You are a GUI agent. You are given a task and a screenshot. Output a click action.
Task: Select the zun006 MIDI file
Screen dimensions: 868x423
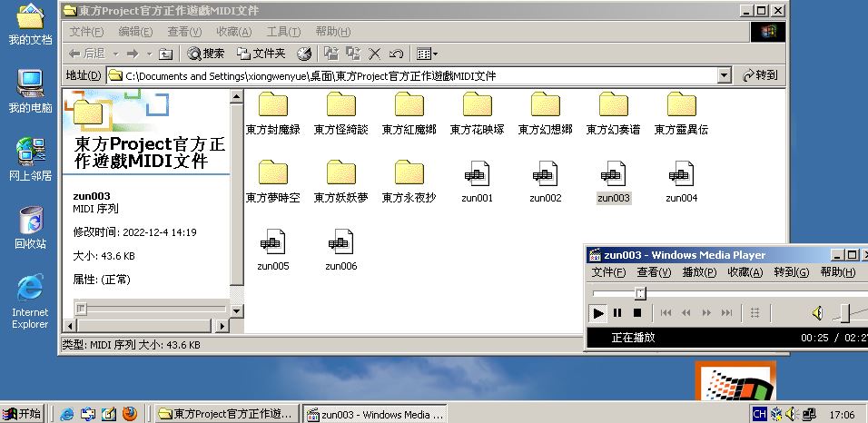pos(340,249)
